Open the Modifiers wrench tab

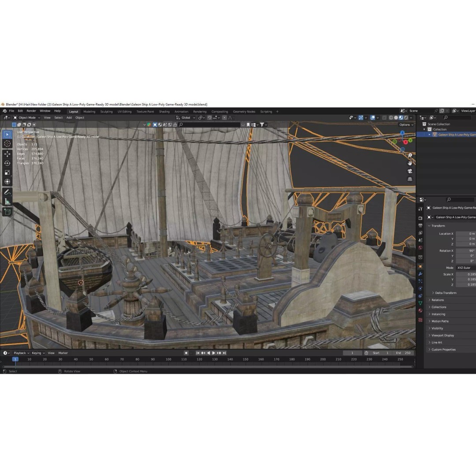point(420,274)
